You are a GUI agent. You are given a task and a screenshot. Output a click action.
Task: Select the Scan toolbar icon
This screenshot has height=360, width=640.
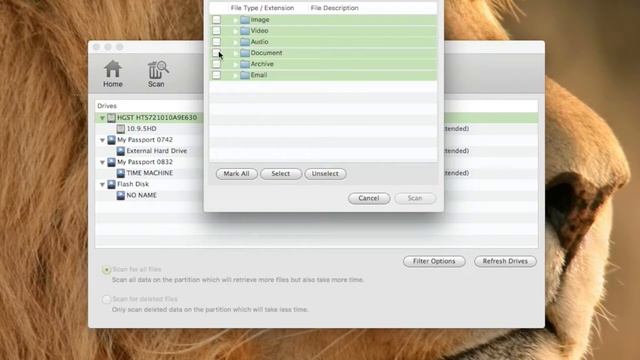point(157,73)
